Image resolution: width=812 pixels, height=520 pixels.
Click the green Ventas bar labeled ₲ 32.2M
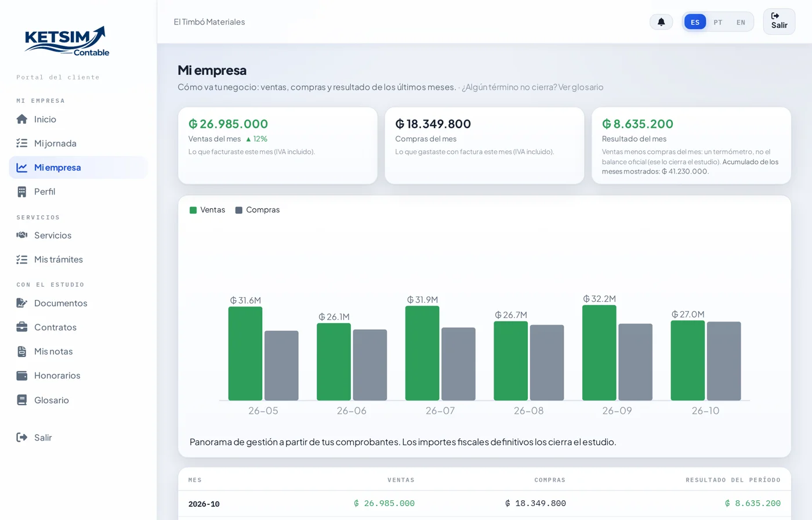[599, 353]
